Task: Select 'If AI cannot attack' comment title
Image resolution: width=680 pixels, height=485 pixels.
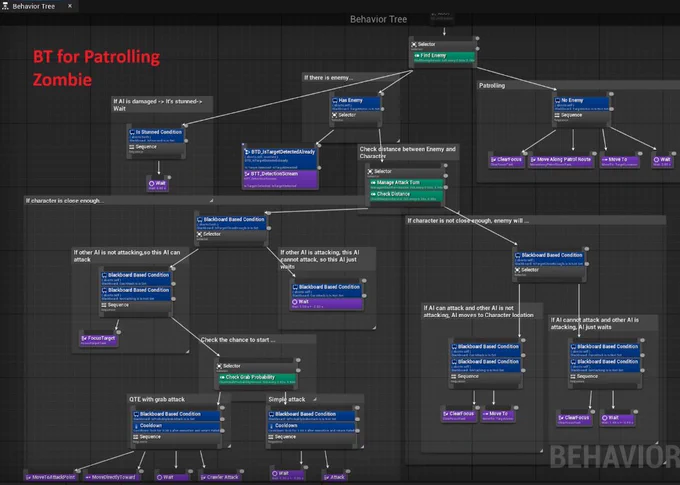Action: 595,323
